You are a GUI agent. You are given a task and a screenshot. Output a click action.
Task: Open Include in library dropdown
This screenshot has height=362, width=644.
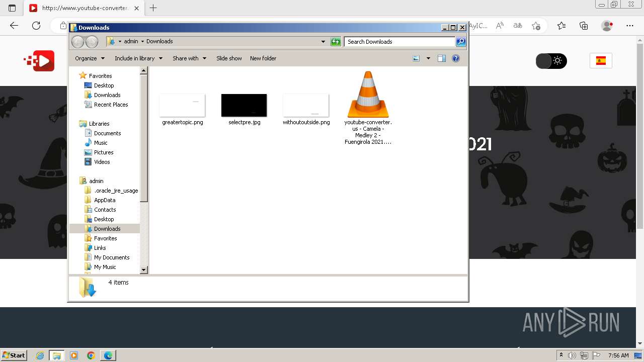(138, 58)
